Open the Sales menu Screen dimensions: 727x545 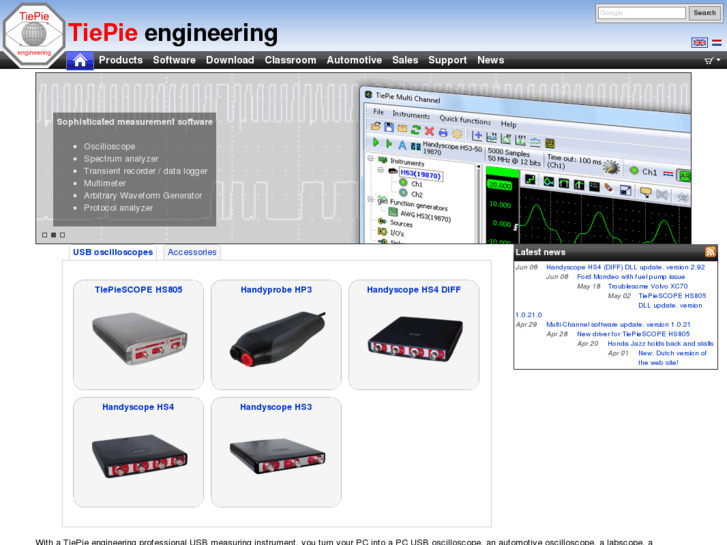[x=405, y=60]
